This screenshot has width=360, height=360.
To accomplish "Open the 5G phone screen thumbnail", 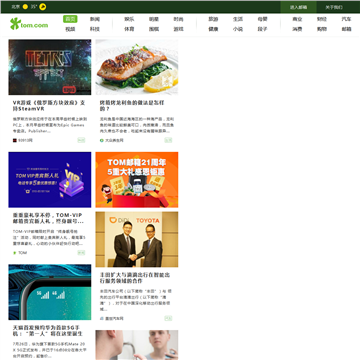I will click(x=50, y=292).
